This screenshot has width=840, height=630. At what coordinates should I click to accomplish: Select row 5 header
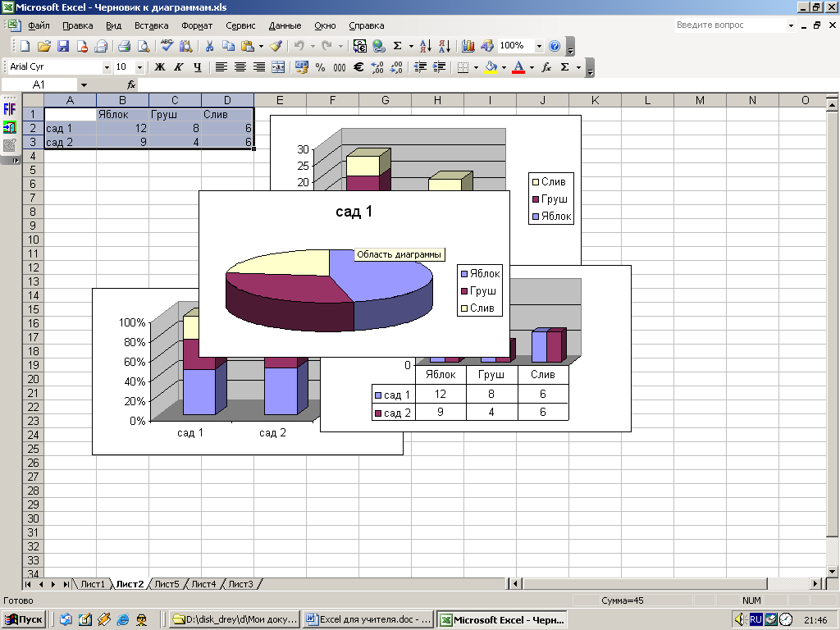(33, 170)
